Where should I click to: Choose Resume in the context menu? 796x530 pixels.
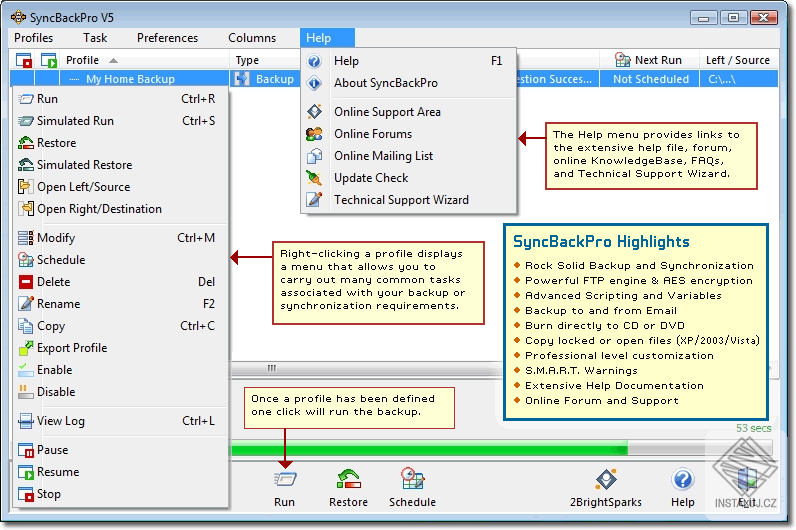pyautogui.click(x=120, y=472)
